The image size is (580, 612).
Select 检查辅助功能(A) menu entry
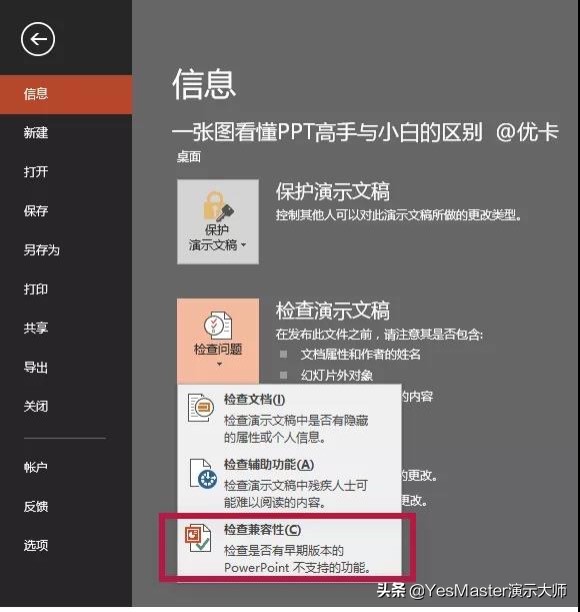290,482
